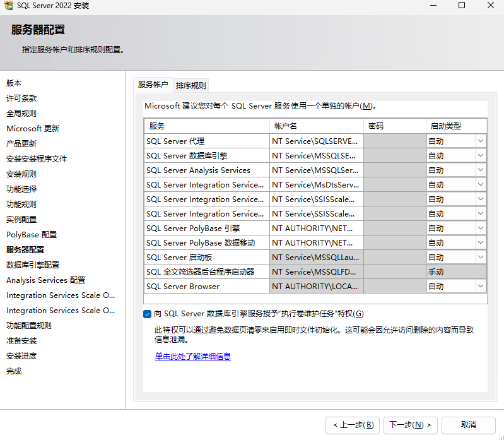Click the 取消 button
Image resolution: width=504 pixels, height=440 pixels.
coord(469,425)
